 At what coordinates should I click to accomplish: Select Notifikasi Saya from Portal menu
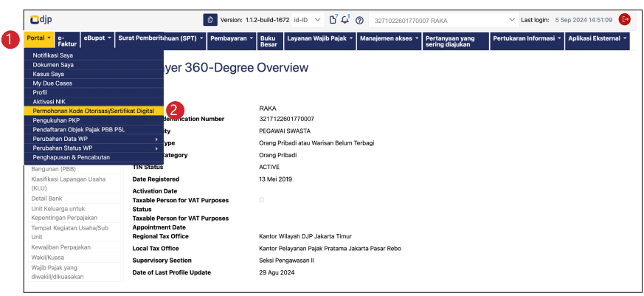94,55
